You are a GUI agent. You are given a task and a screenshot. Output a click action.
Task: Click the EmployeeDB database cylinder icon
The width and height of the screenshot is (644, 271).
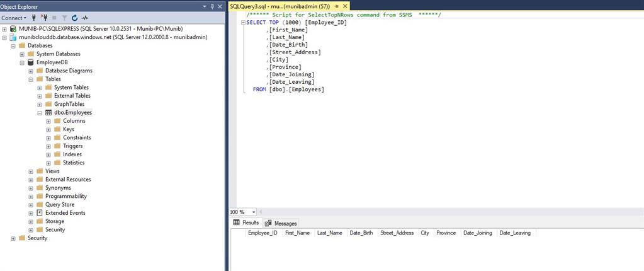pyautogui.click(x=30, y=62)
